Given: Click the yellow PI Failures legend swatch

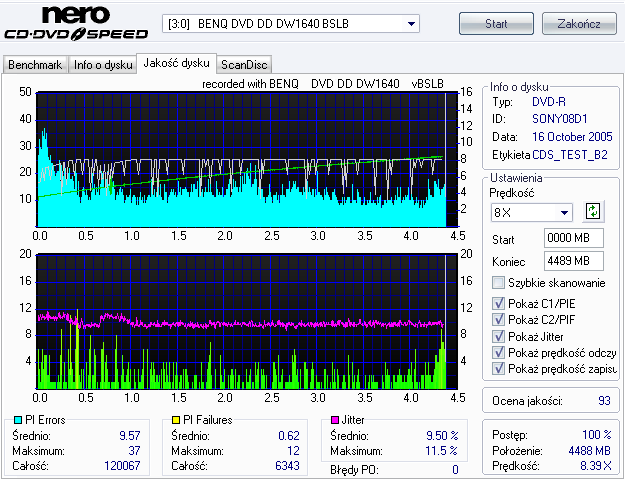Looking at the screenshot, I should coord(176,420).
